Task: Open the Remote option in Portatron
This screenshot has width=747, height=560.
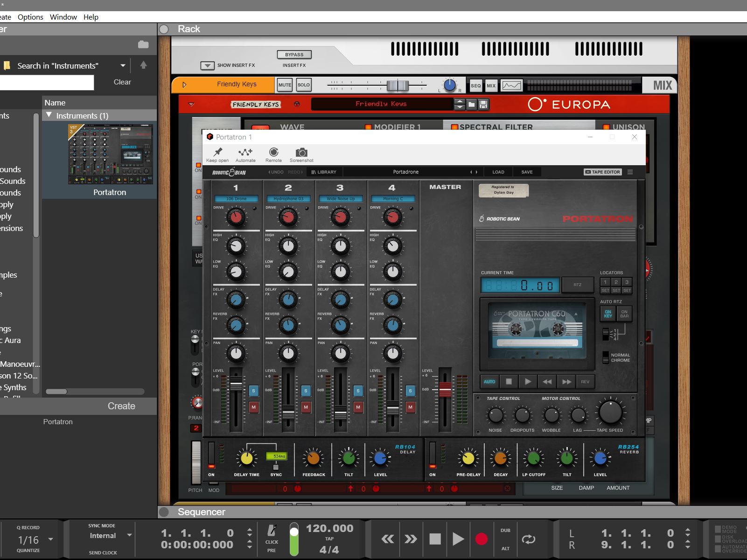Action: tap(273, 155)
